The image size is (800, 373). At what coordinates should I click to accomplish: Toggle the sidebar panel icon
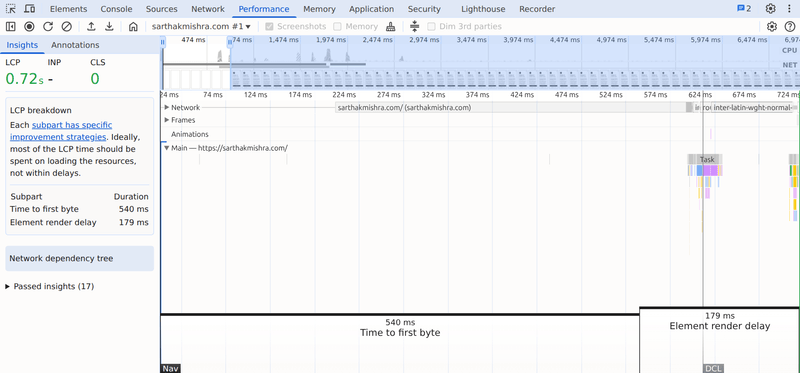pos(11,27)
